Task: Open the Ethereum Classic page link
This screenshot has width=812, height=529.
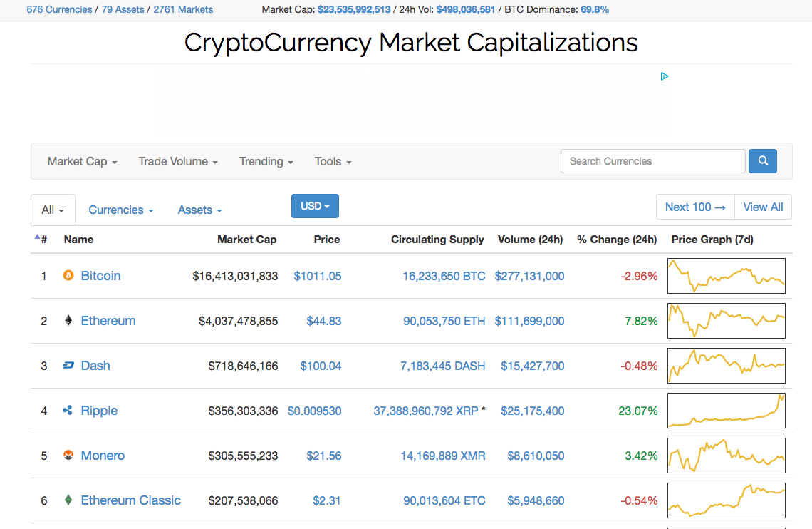Action: [130, 500]
